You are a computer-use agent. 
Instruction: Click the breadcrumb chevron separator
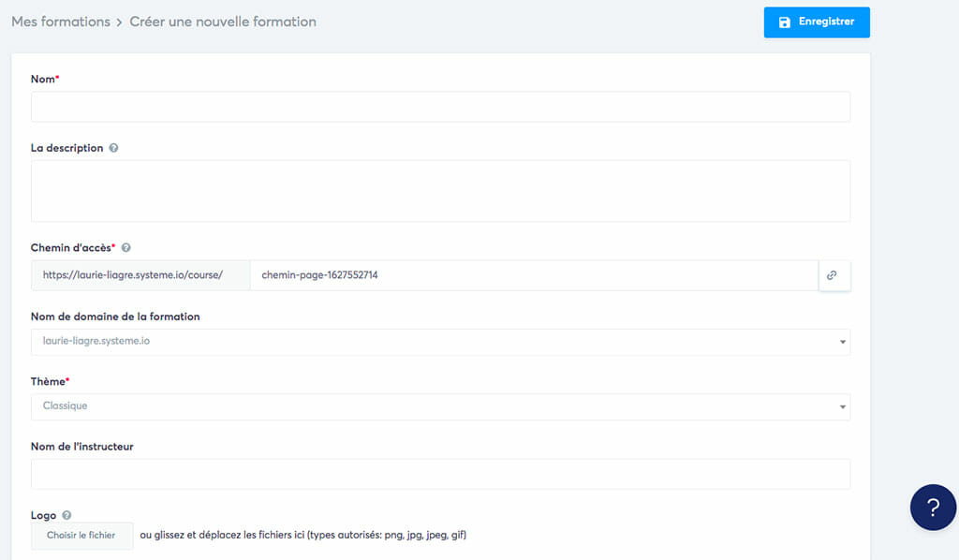click(120, 22)
